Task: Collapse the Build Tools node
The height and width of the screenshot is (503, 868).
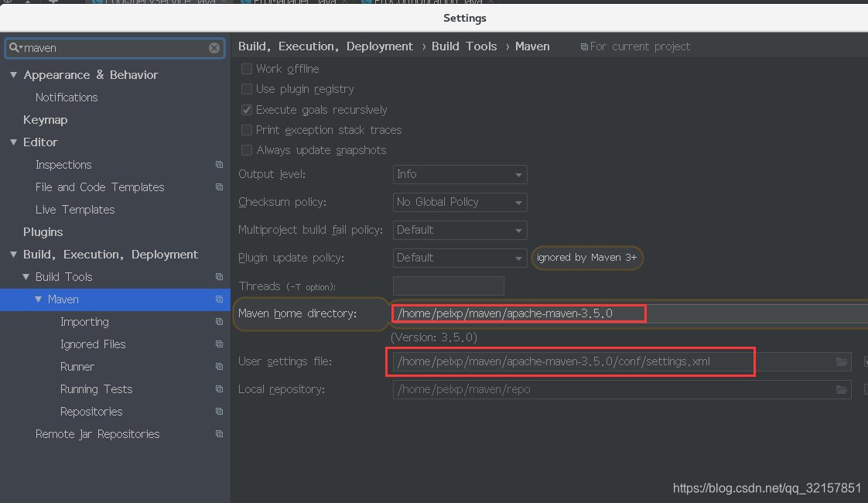Action: click(26, 276)
